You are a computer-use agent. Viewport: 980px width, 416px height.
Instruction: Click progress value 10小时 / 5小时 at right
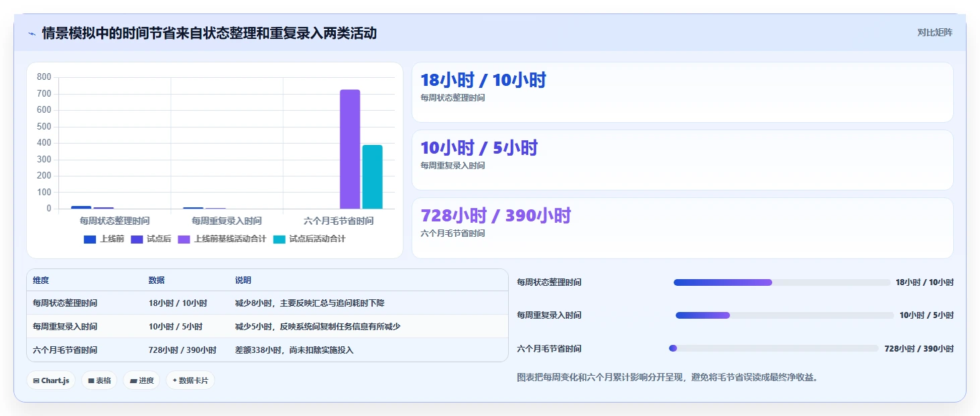[926, 315]
